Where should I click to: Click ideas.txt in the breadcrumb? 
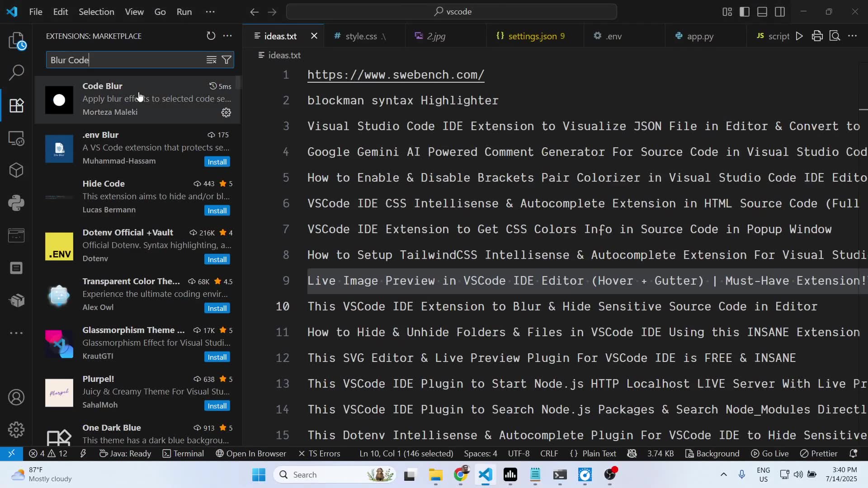coord(284,55)
